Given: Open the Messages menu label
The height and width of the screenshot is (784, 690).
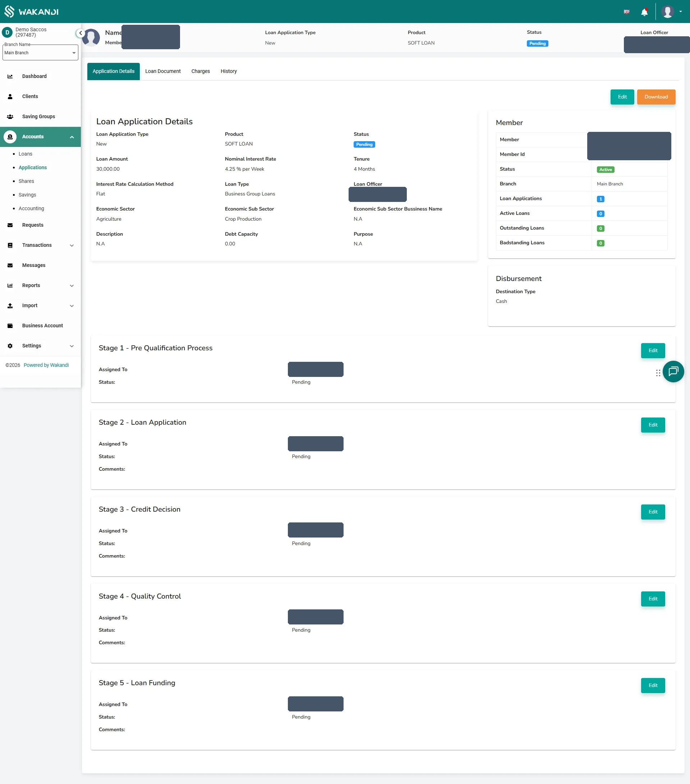Looking at the screenshot, I should click(x=34, y=266).
